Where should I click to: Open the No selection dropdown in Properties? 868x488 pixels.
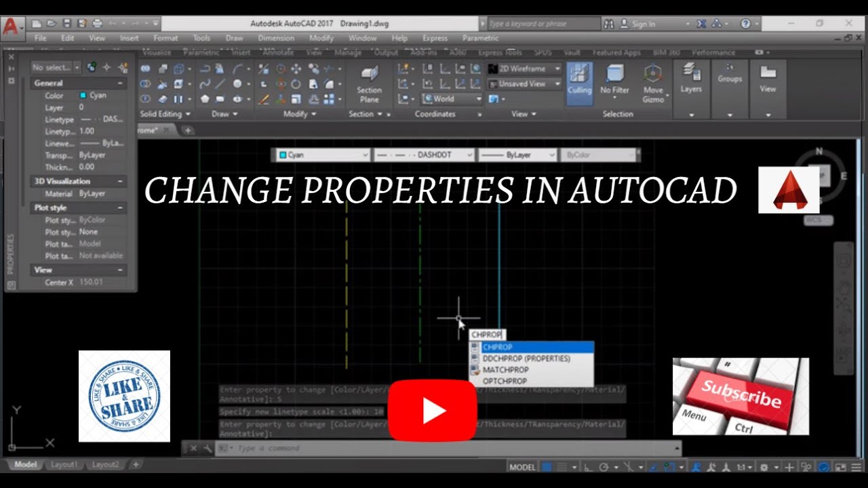[x=55, y=67]
